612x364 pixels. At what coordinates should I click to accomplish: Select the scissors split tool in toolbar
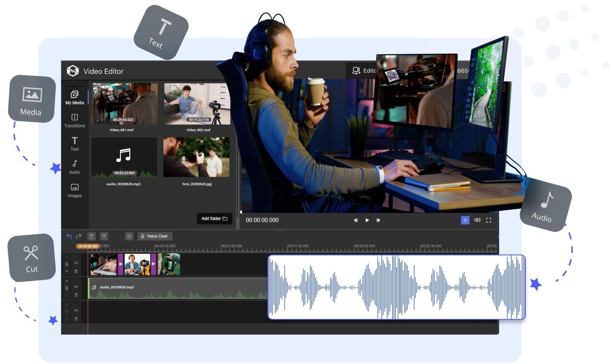pos(104,236)
